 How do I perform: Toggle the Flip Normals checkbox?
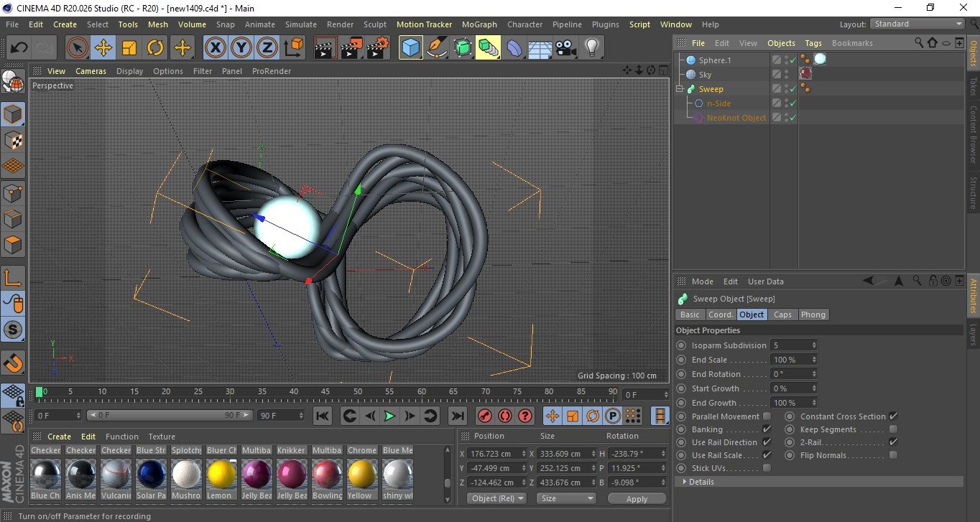pyautogui.click(x=893, y=455)
